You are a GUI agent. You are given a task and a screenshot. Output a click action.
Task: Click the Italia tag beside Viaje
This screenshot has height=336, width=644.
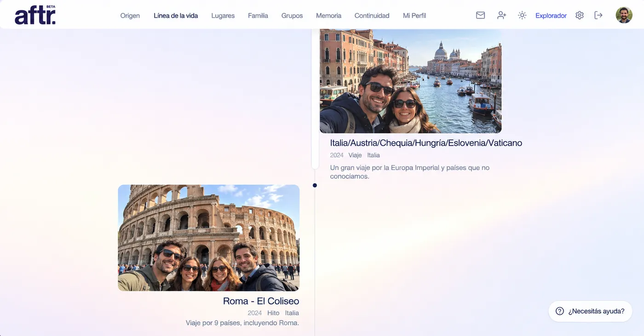374,155
